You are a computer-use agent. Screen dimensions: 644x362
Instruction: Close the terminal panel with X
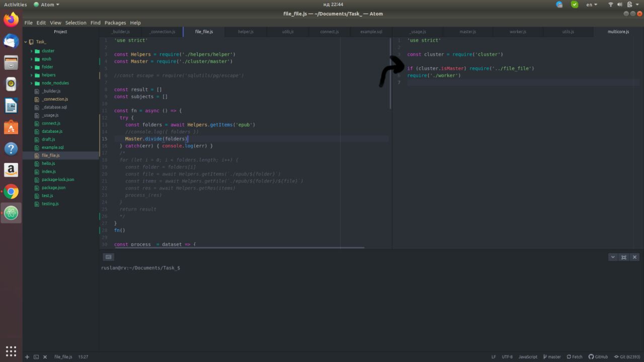[x=634, y=257]
